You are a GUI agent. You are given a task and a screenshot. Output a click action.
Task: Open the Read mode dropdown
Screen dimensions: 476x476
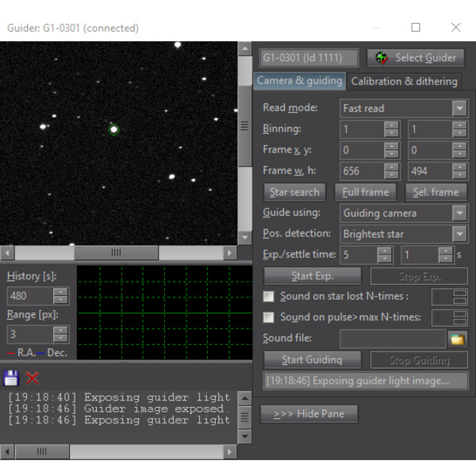[x=459, y=108]
